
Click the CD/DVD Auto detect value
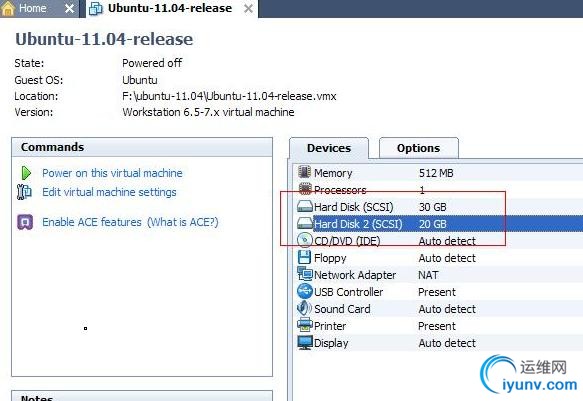447,241
